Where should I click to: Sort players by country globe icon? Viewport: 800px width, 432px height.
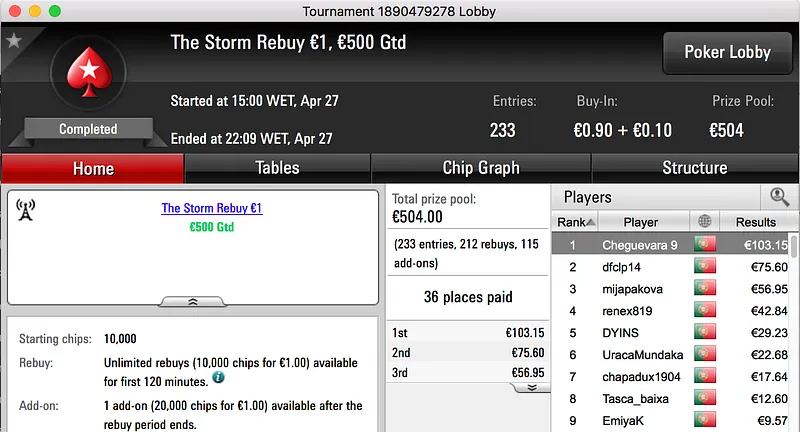pyautogui.click(x=705, y=222)
